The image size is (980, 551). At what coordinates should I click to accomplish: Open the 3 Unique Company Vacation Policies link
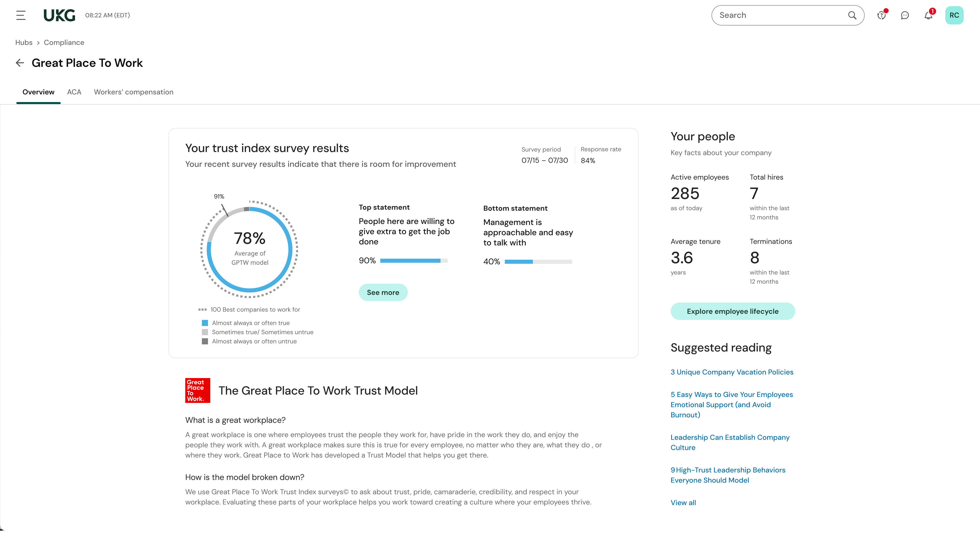click(732, 372)
